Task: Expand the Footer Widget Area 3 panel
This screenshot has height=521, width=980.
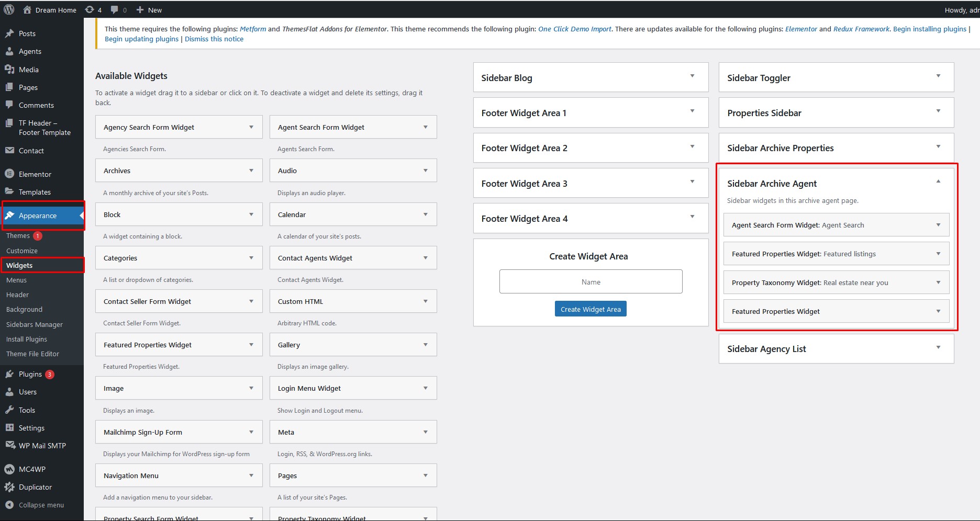Action: pyautogui.click(x=692, y=182)
